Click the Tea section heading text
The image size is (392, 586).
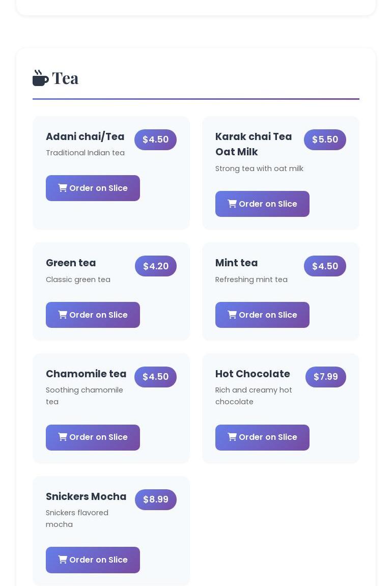tap(65, 78)
